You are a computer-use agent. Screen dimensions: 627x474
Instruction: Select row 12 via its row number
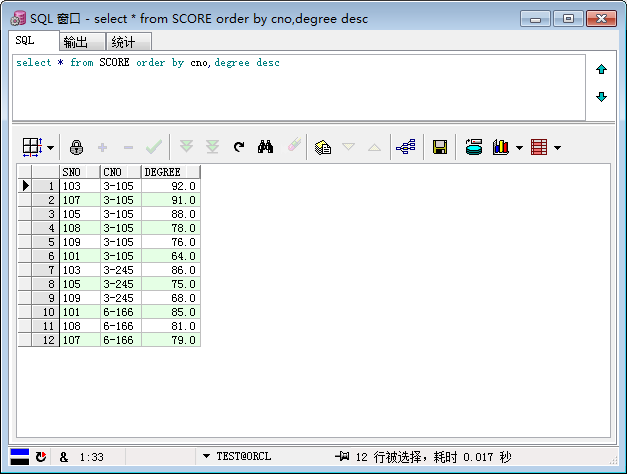(45, 340)
